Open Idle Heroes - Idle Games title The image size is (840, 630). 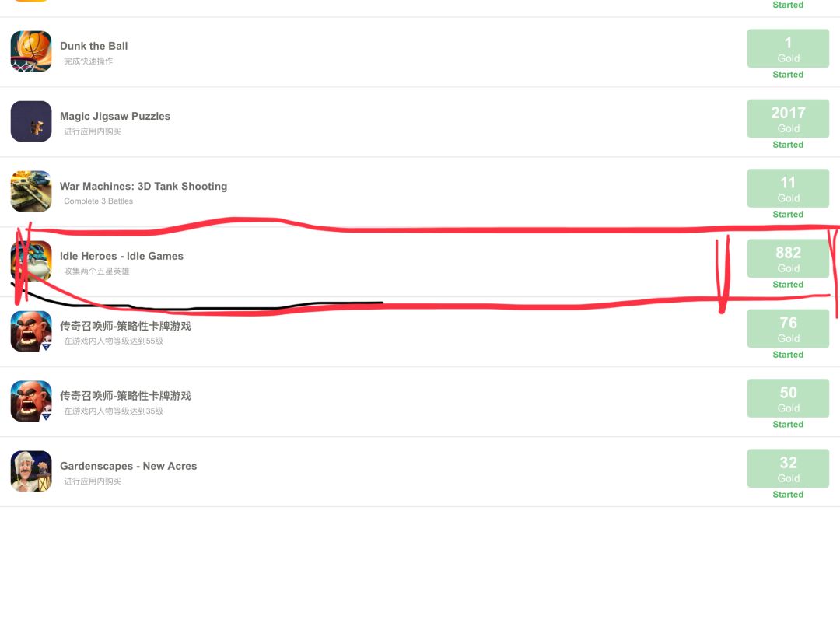coord(121,256)
